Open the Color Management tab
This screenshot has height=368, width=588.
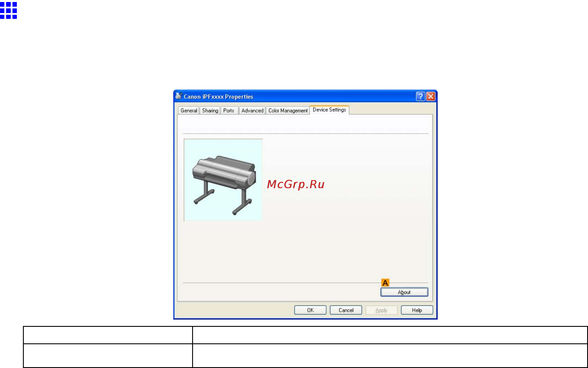tap(288, 110)
